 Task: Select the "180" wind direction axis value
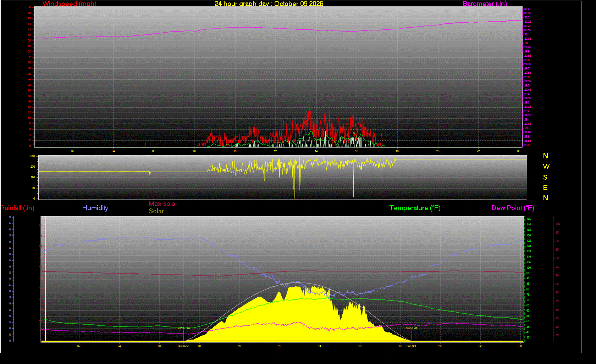pyautogui.click(x=33, y=177)
